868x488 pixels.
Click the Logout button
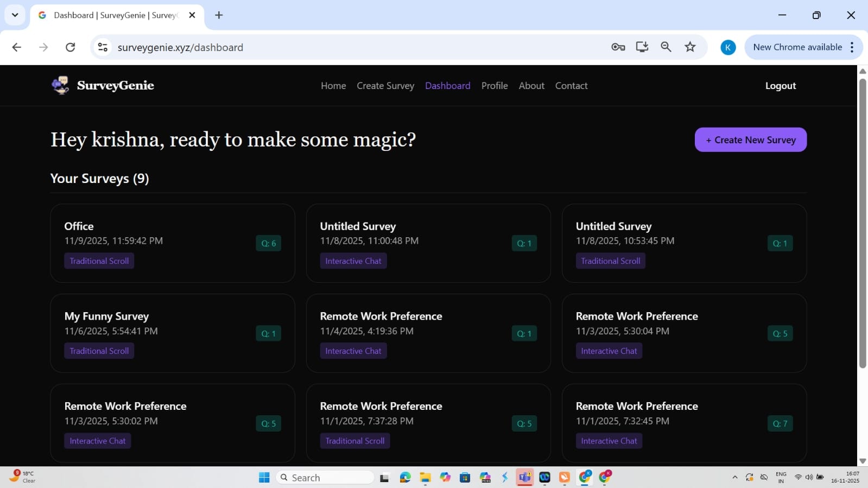[781, 86]
